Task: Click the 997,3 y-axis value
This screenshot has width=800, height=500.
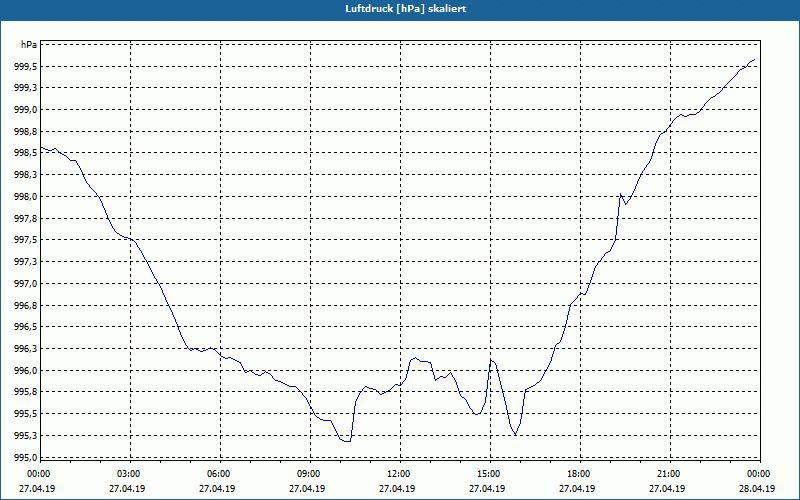Action: 25,262
